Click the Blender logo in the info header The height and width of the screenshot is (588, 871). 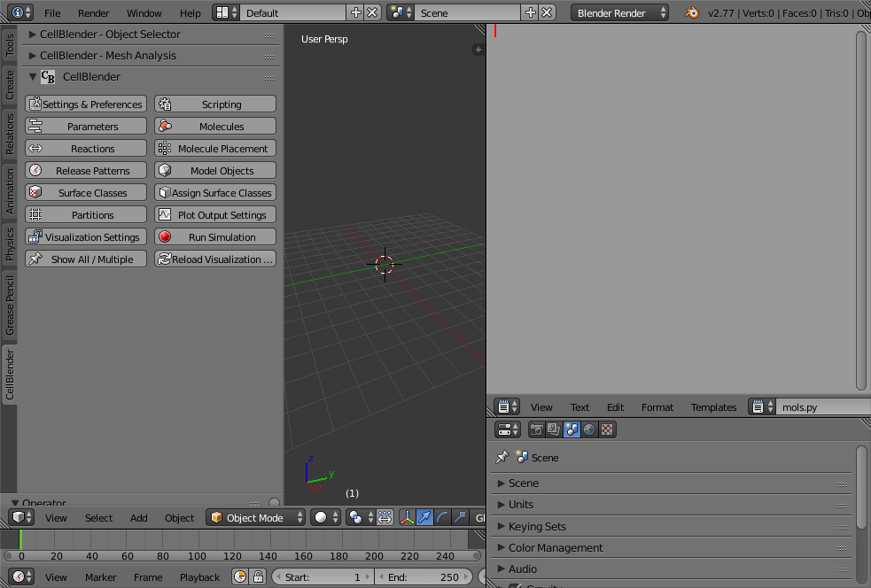coord(692,12)
